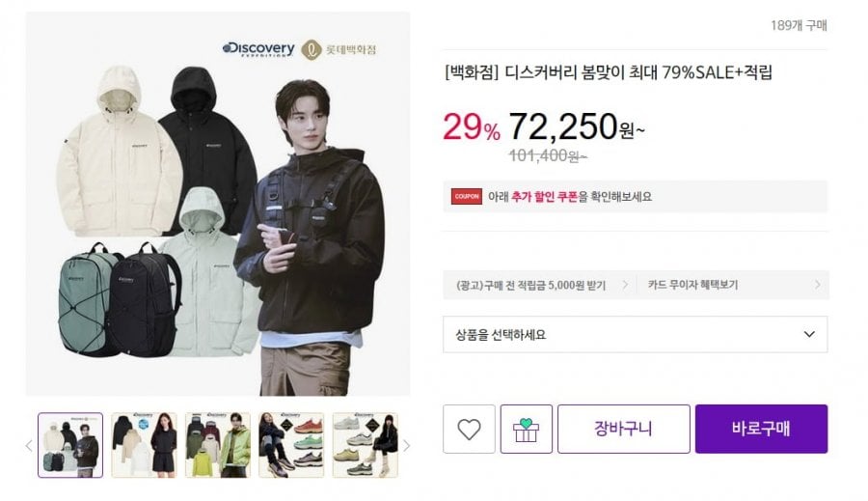This screenshot has width=868, height=501.
Task: Click the heart wishlist icon
Action: 469,429
